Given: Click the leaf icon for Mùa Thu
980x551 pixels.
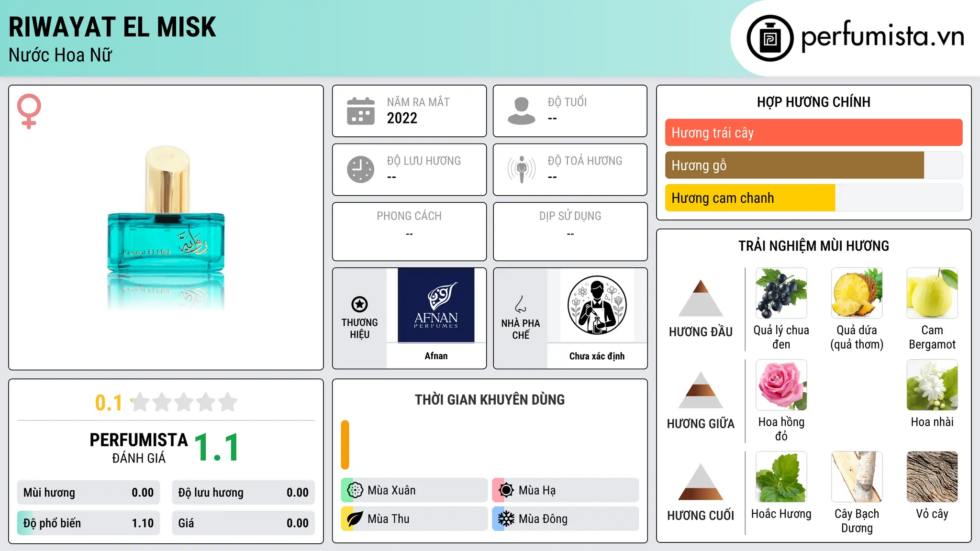Looking at the screenshot, I should 355,519.
